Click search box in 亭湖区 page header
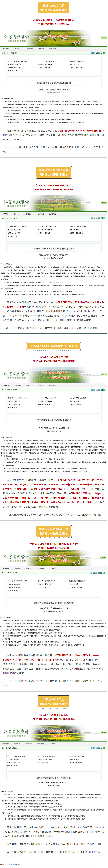Image resolution: width=108 pixels, height=868 pixels. pos(90,557)
